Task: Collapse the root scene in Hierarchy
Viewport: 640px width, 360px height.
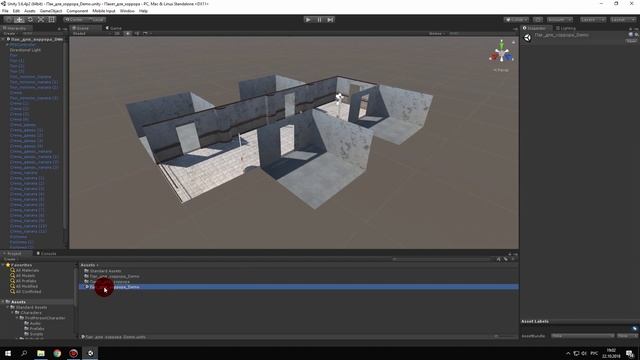Action: pos(3,40)
